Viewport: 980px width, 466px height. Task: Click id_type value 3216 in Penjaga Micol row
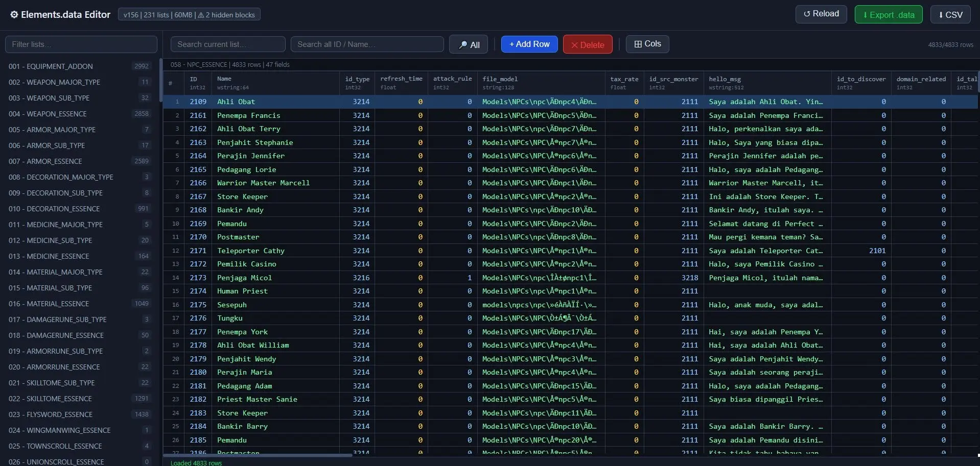tap(357, 278)
